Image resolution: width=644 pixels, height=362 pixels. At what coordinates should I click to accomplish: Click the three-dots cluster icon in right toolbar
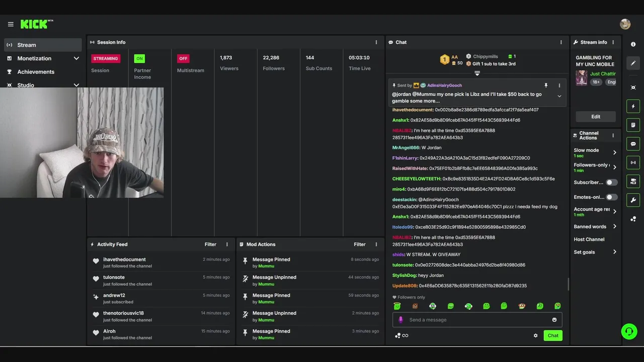633,219
